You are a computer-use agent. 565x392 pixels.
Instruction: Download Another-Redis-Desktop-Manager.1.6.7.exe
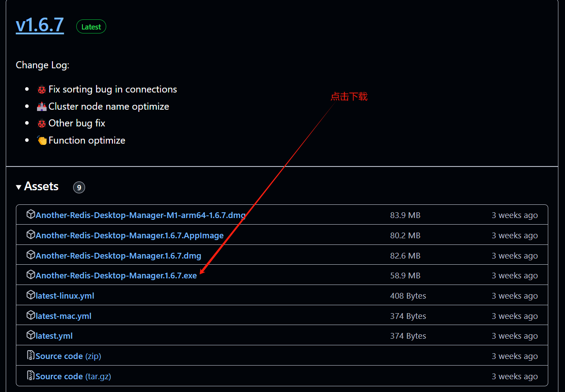coord(116,276)
